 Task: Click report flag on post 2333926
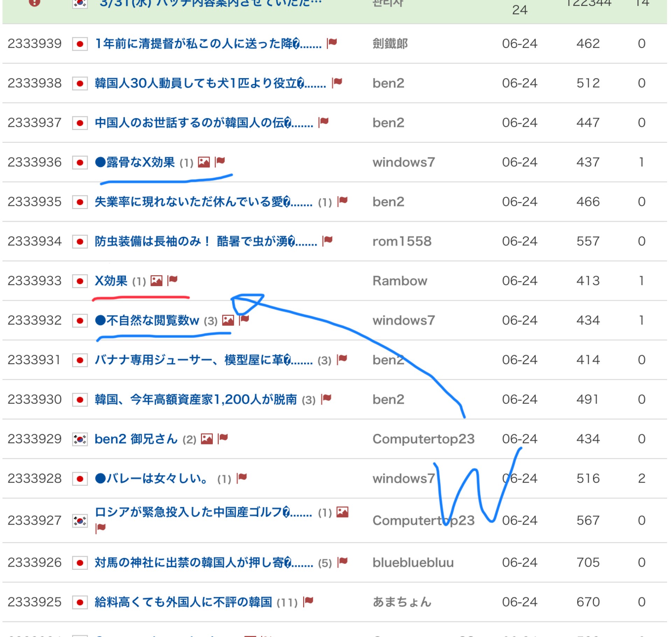(x=343, y=562)
